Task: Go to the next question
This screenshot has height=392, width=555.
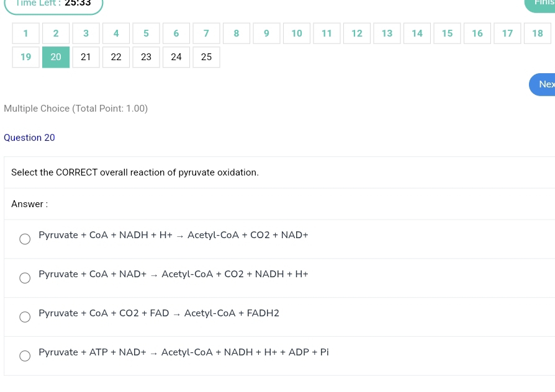Action: click(544, 84)
